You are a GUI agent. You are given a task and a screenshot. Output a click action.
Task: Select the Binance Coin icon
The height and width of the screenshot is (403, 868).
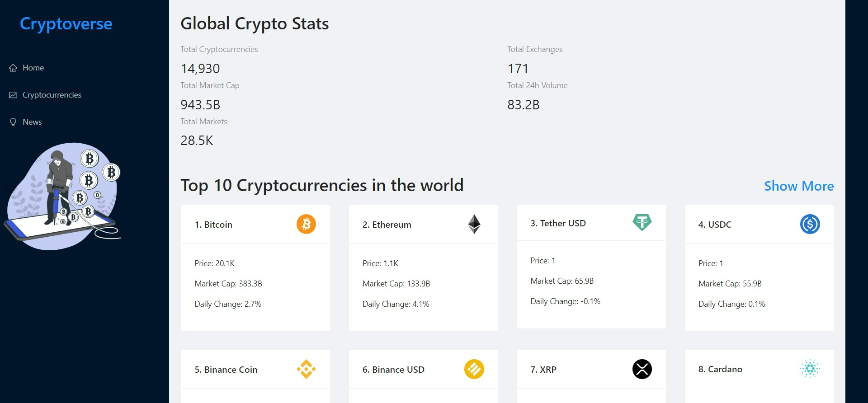tap(306, 369)
